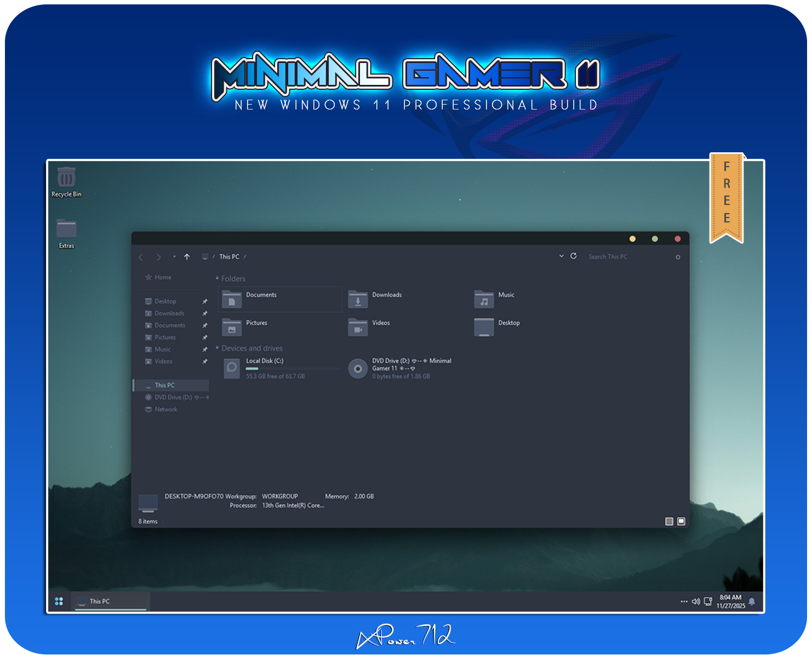Click the network icon in system tray
Image resolution: width=812 pixels, height=655 pixels.
(708, 601)
